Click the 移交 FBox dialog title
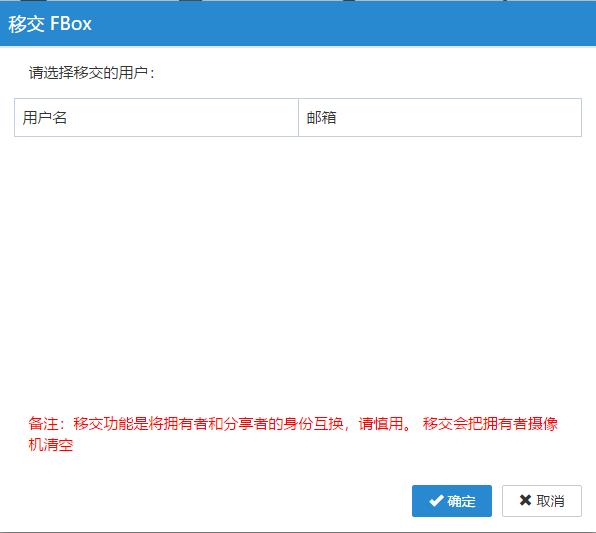The width and height of the screenshot is (596, 533). coord(50,24)
